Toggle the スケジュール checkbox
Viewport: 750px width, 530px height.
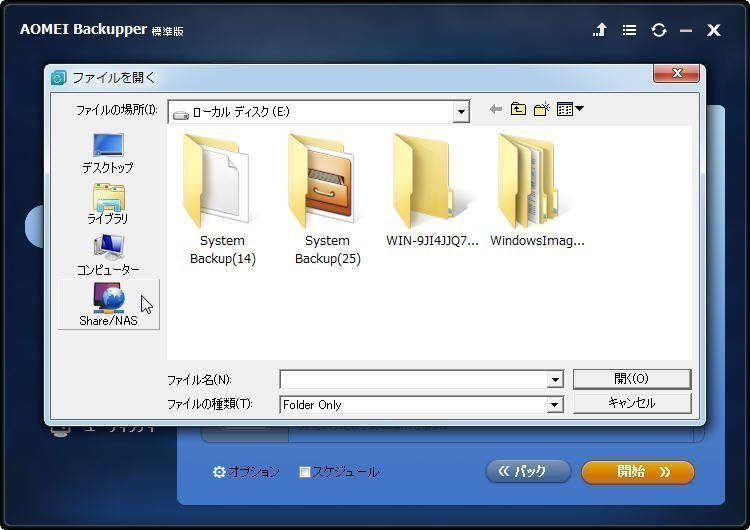pyautogui.click(x=304, y=472)
